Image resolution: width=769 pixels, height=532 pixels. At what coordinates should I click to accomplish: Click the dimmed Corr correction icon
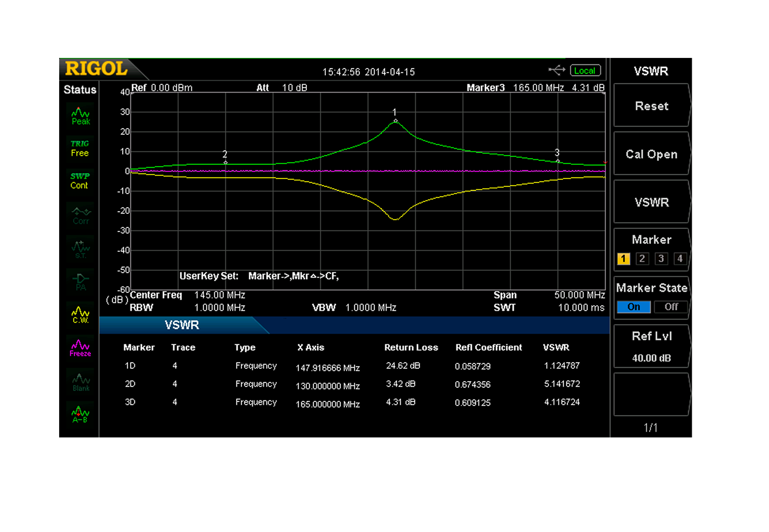80,216
